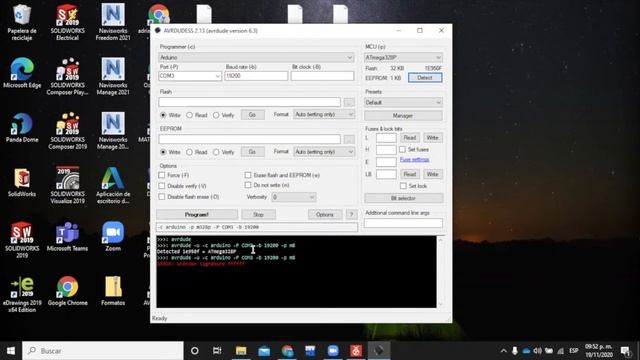Click EEPROM Go button
This screenshot has height=360, width=640.
(252, 152)
